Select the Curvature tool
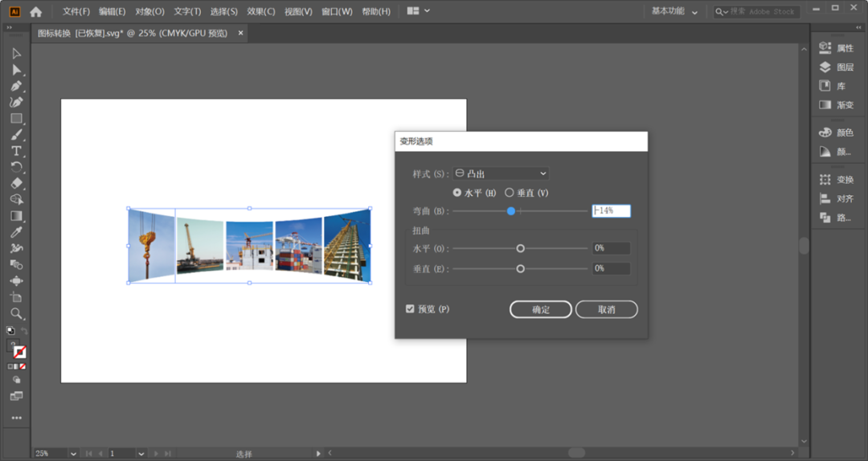Screen dimensions: 868x461 16,102
